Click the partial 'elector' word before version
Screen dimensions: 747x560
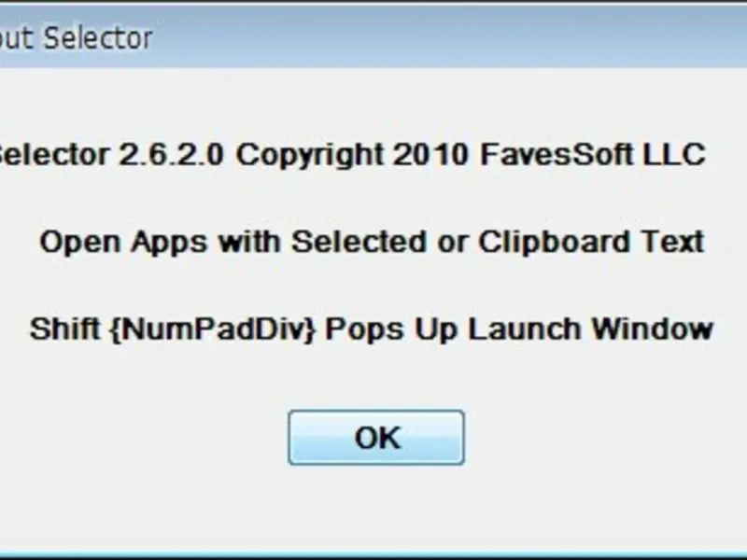(54, 155)
